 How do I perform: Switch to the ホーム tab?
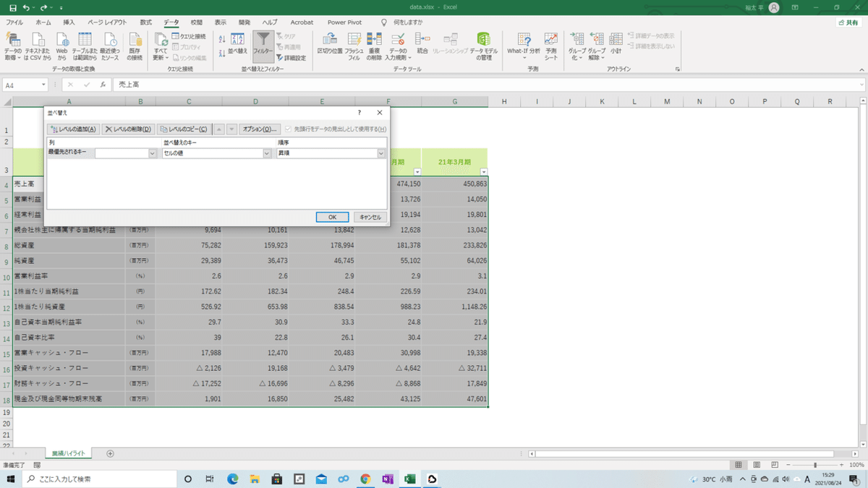pyautogui.click(x=43, y=22)
